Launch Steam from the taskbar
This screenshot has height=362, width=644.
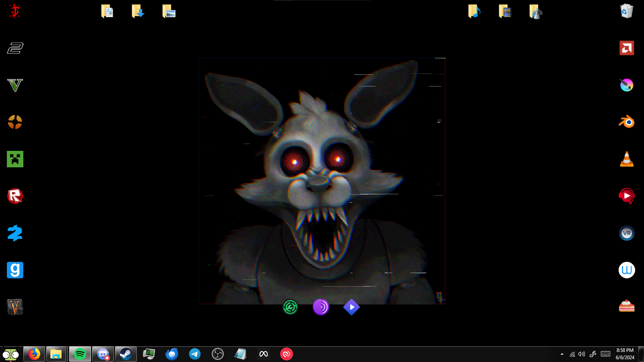(126, 354)
